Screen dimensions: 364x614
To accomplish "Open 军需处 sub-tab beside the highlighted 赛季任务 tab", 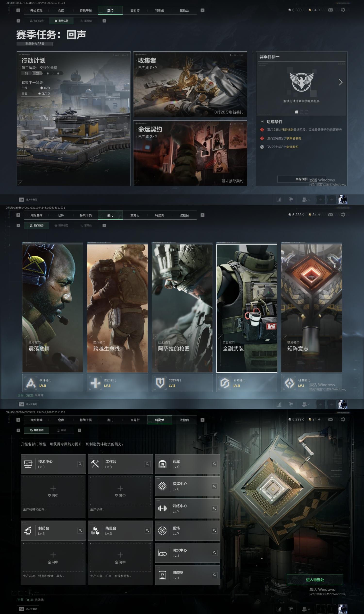I will point(86,21).
